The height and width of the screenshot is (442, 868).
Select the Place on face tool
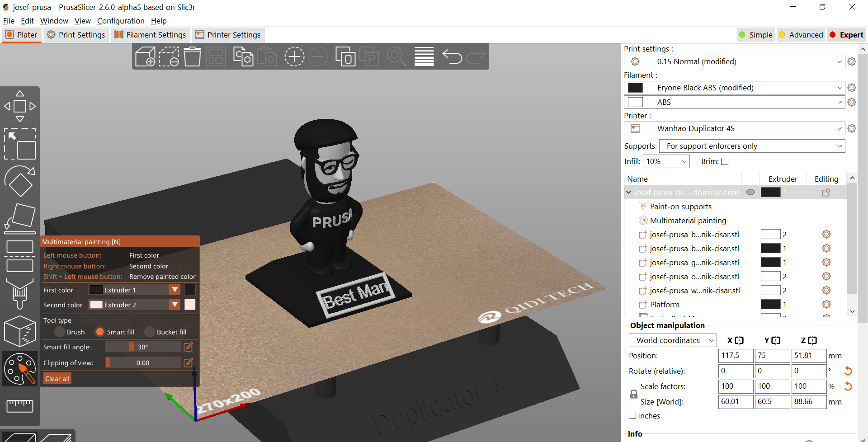click(20, 218)
